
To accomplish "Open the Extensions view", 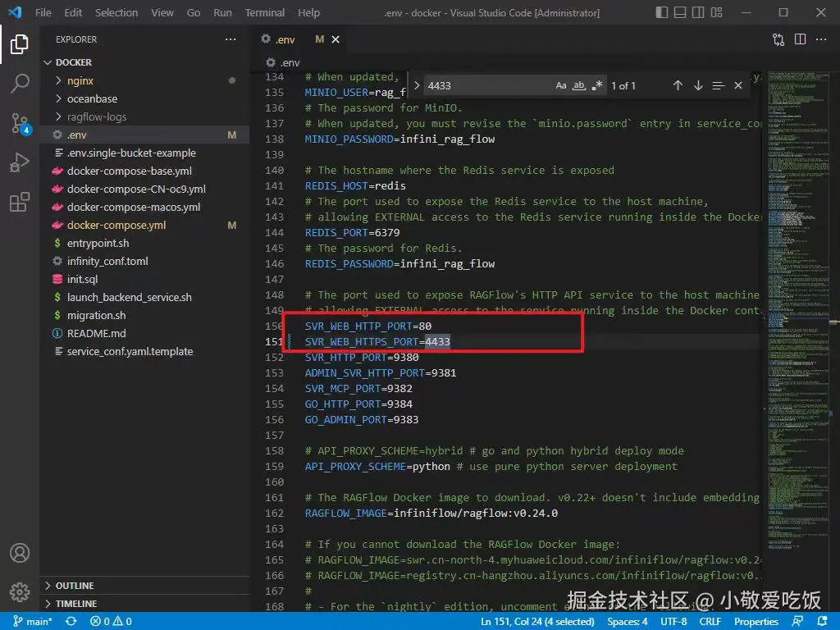I will click(x=20, y=203).
